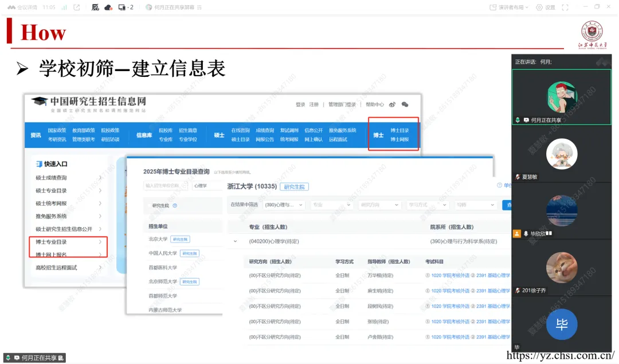Click the 心理学 input field
Image resolution: width=619 pixels, height=364 pixels.
207,186
